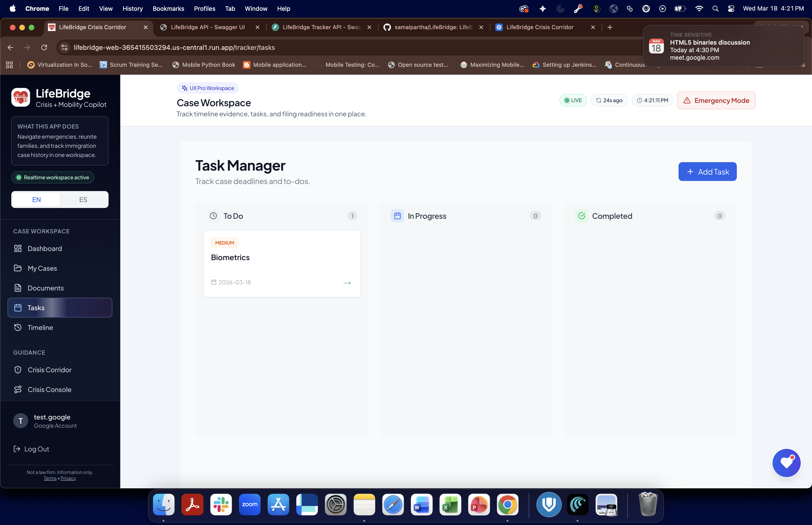Viewport: 812px width, 525px height.
Task: Enable Emergency Mode
Action: pos(716,101)
